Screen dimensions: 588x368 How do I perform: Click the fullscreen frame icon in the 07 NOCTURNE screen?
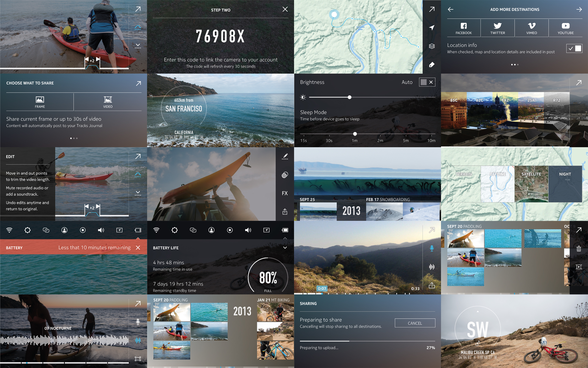(x=138, y=359)
